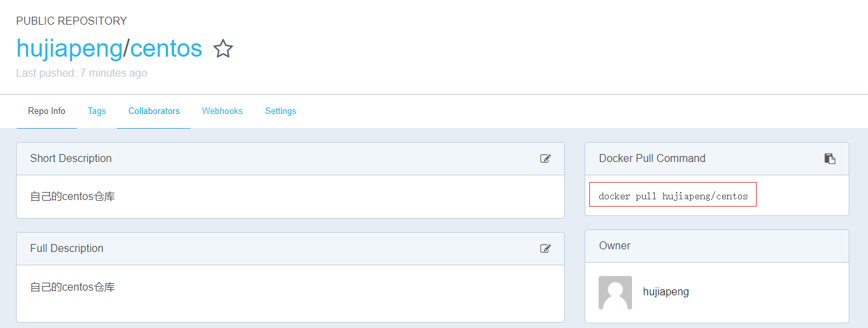Edit the Full Description

click(x=545, y=249)
